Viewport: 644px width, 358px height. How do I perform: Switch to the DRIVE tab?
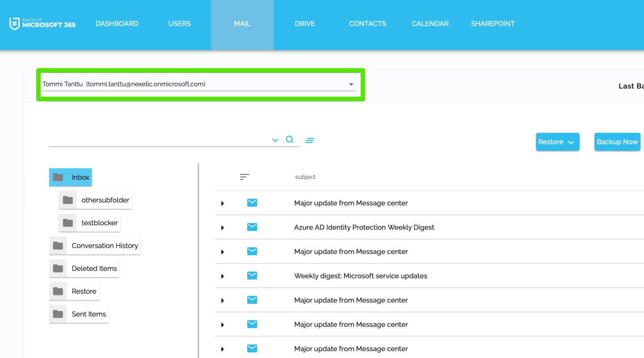(305, 24)
